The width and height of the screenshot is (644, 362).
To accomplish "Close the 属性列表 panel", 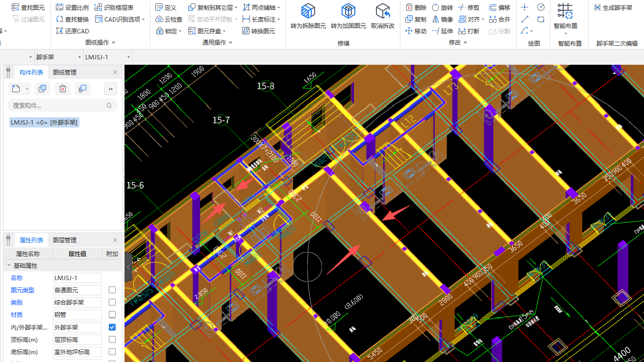I will click(115, 240).
